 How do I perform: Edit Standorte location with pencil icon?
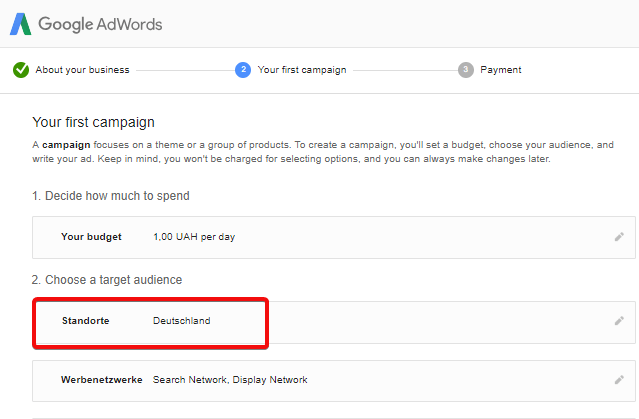coord(619,321)
